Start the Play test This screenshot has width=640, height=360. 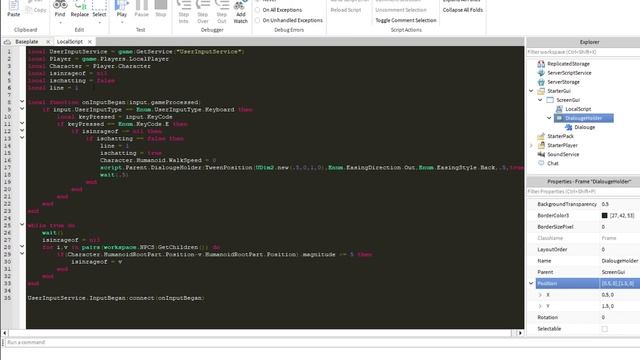tap(122, 8)
